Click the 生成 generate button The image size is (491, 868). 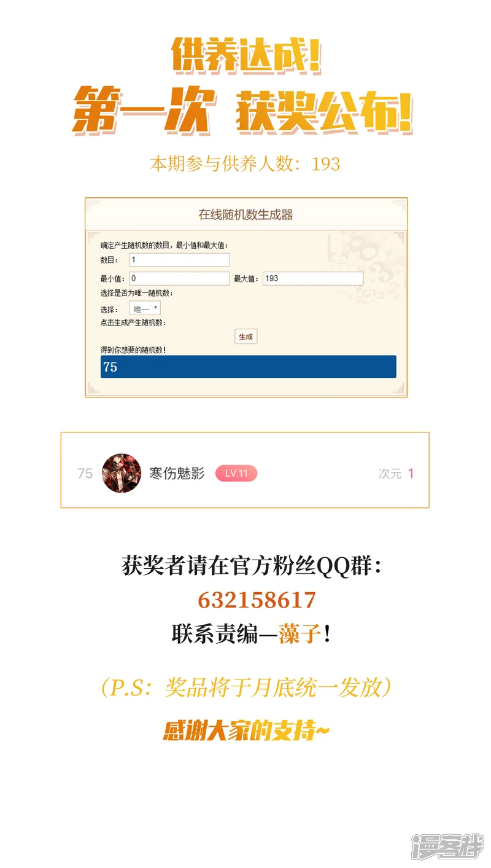click(x=245, y=337)
